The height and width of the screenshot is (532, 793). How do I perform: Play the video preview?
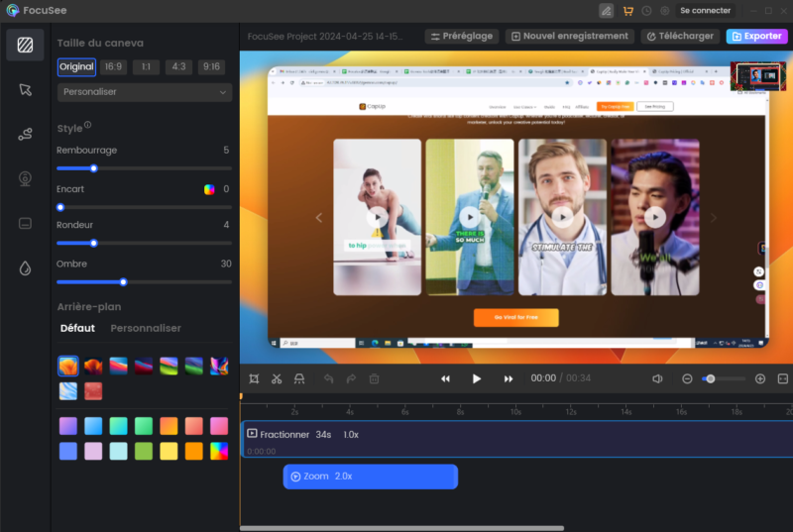pyautogui.click(x=477, y=378)
